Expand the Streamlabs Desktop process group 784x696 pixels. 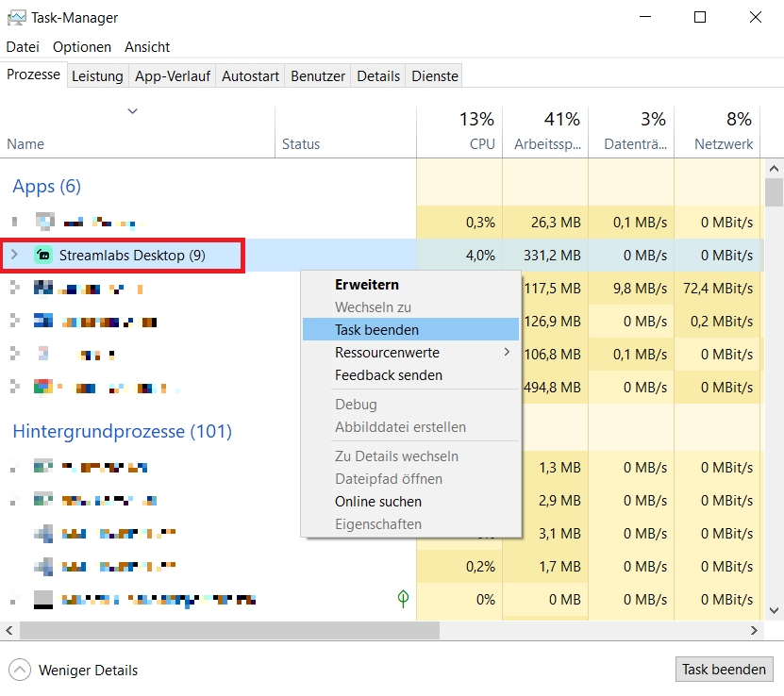tap(14, 255)
